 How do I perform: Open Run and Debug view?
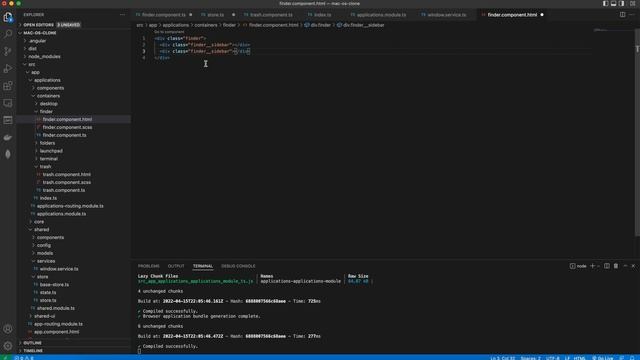tap(8, 69)
